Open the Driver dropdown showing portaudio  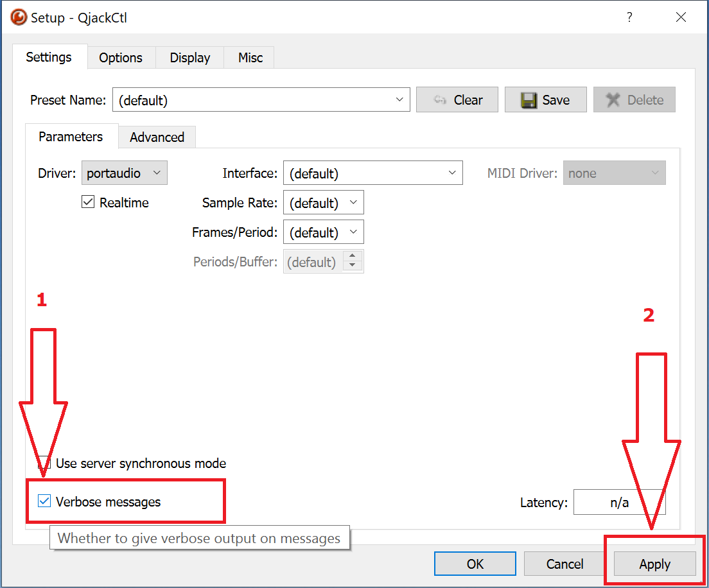(124, 173)
